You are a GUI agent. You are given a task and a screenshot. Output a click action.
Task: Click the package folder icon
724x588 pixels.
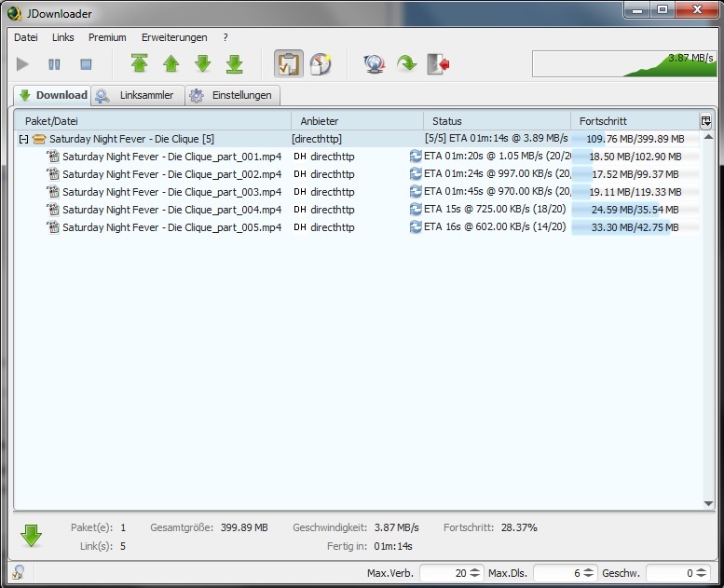pyautogui.click(x=39, y=139)
